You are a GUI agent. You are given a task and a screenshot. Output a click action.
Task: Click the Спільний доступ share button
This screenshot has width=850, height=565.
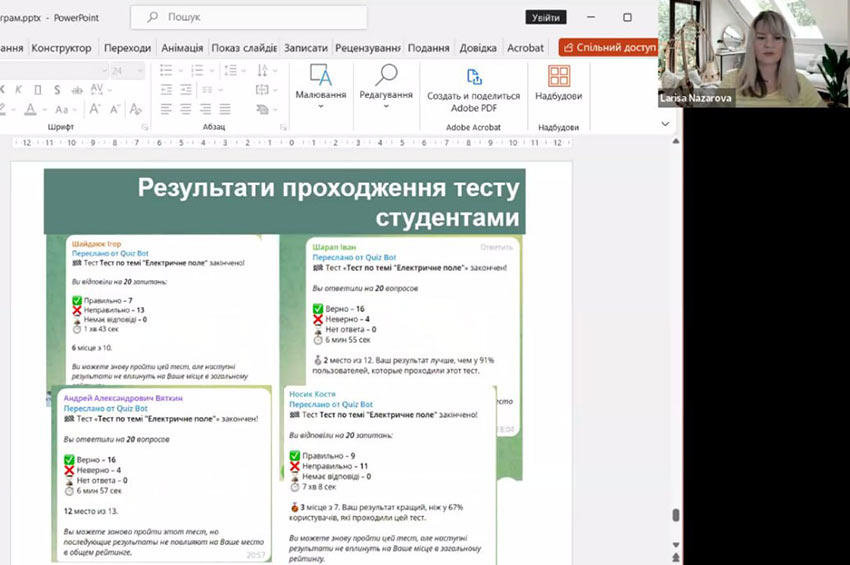point(608,47)
